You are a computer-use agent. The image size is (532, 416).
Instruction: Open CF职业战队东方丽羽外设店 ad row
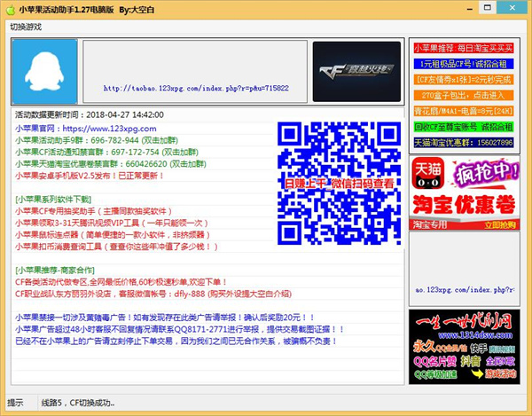(x=153, y=294)
